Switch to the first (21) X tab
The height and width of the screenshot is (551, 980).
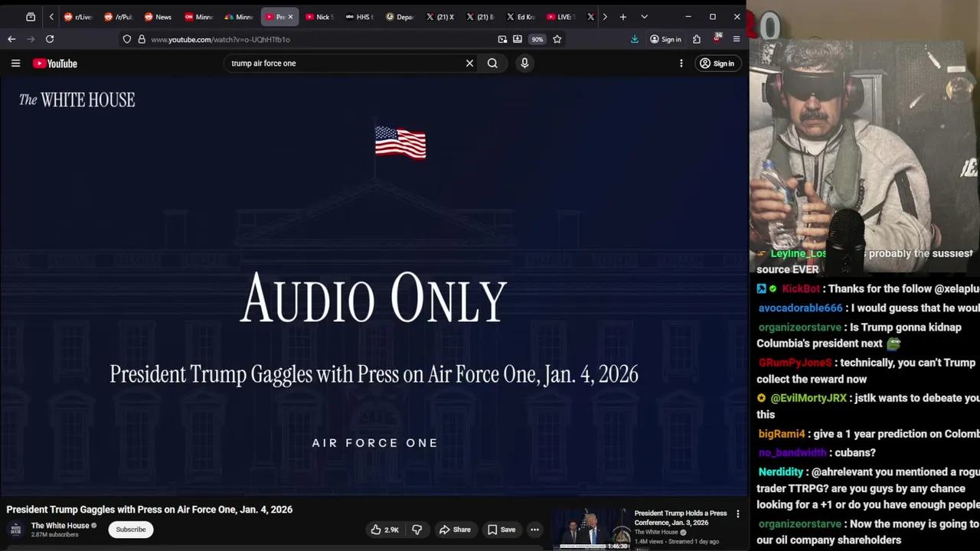pyautogui.click(x=440, y=17)
